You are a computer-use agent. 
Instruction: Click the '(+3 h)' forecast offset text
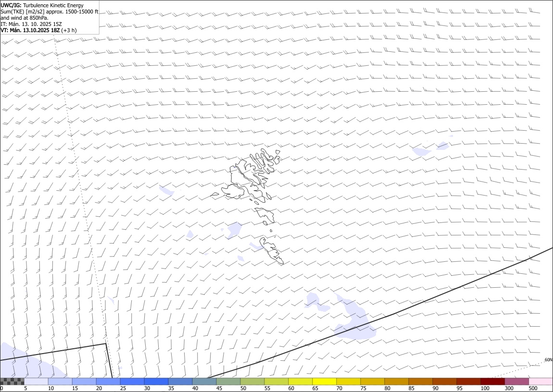[x=69, y=30]
